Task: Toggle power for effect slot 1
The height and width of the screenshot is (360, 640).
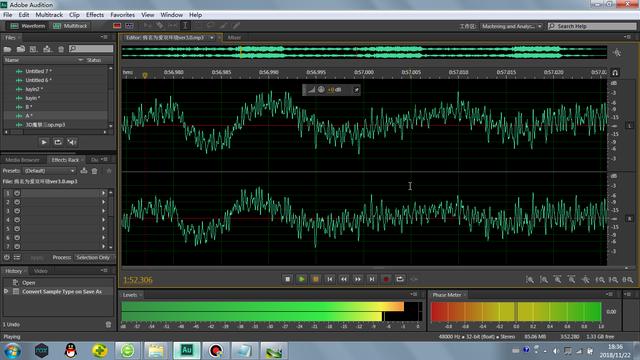Action: (x=17, y=193)
